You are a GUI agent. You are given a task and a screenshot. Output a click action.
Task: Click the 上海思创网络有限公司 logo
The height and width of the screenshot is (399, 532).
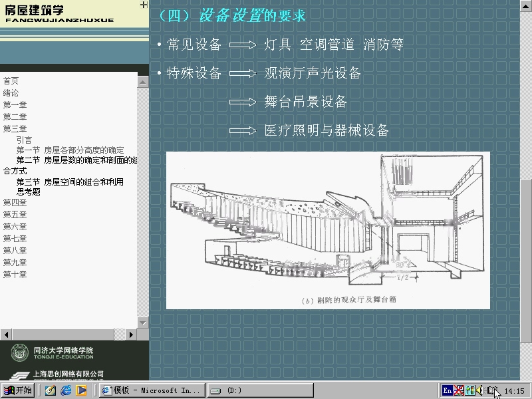[x=57, y=374]
